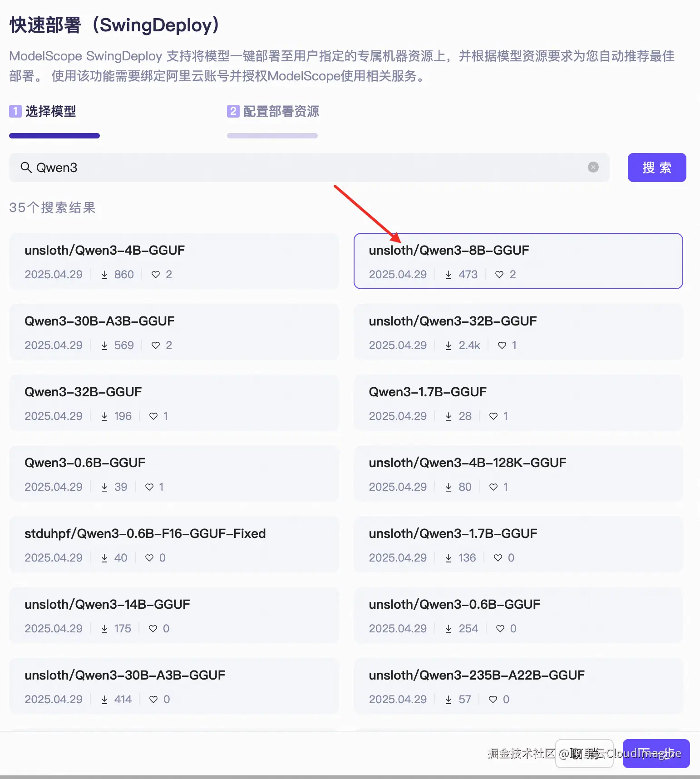Image resolution: width=700 pixels, height=779 pixels.
Task: Pick the unsloth/Qwen3-32B-GGUF card
Action: click(x=518, y=332)
